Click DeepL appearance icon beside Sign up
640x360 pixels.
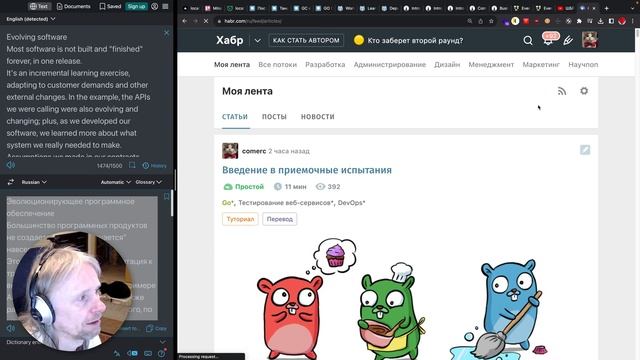(155, 7)
